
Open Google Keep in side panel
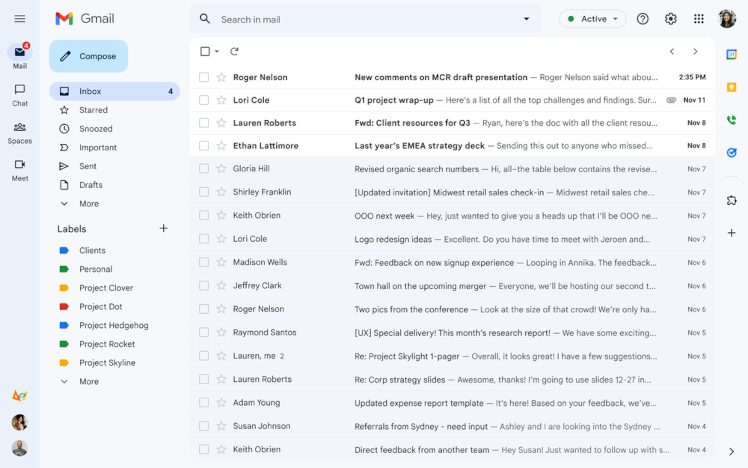[x=731, y=87]
